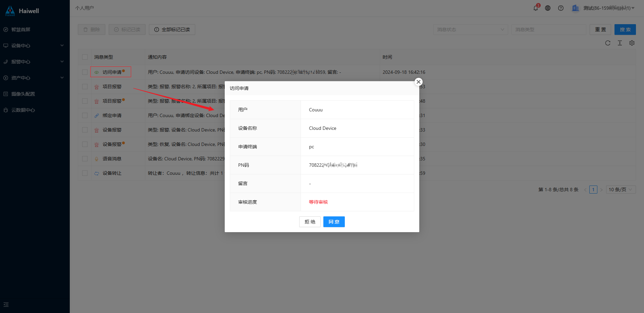
Task: Open the 10 条/页 page size dropdown
Action: (621, 190)
